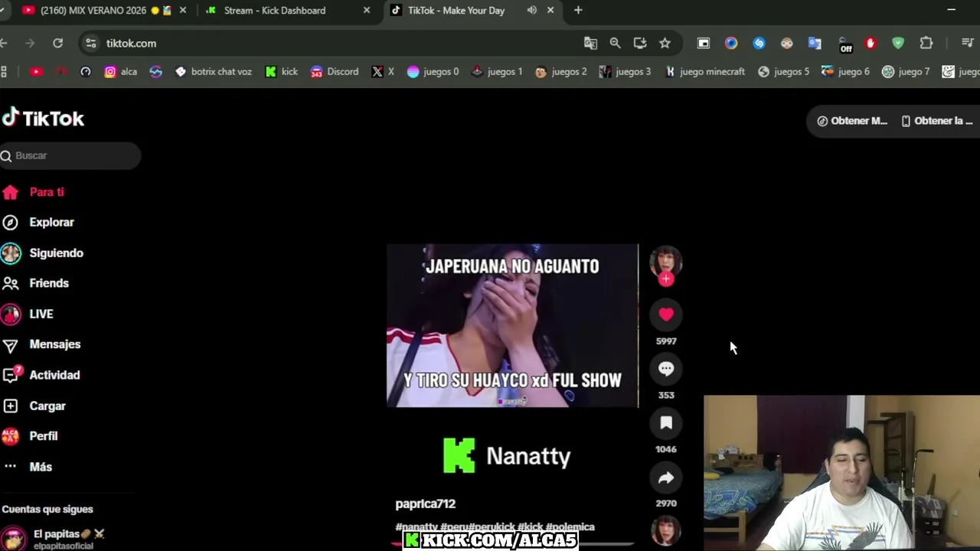This screenshot has width=980, height=551.
Task: Follow creator with the red plus badge
Action: tap(666, 279)
